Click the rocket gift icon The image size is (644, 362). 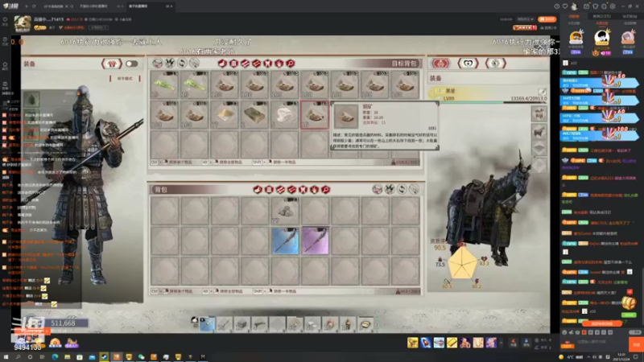pyautogui.click(x=426, y=343)
